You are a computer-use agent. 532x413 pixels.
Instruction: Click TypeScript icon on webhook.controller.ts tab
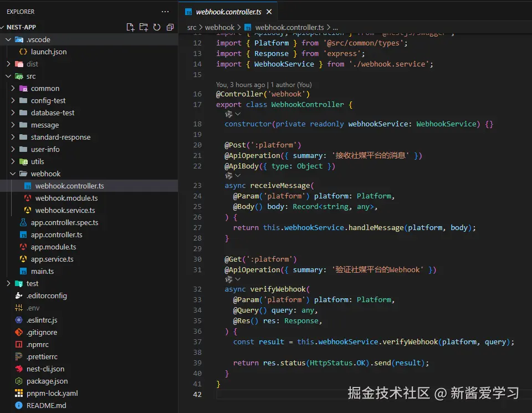click(x=188, y=12)
